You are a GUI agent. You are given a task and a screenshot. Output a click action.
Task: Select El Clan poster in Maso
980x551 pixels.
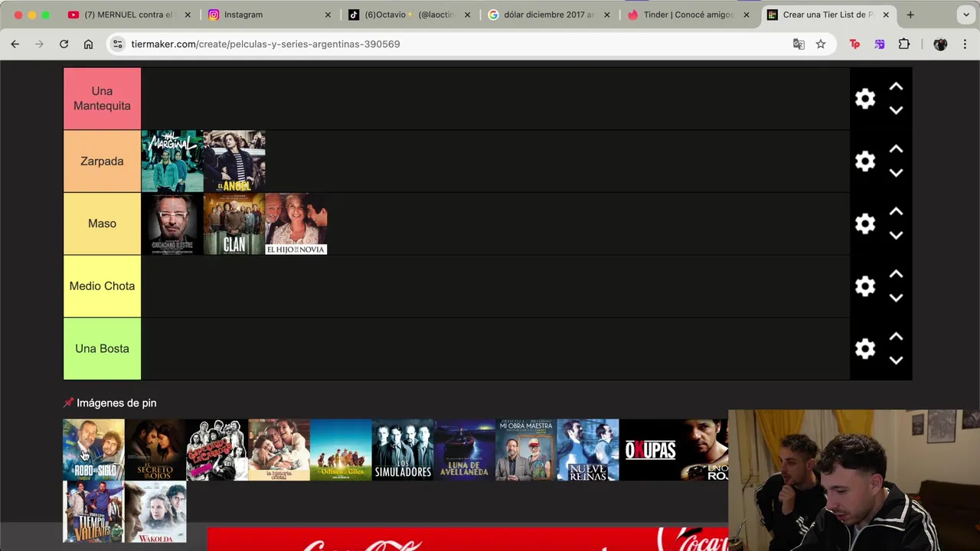234,223
